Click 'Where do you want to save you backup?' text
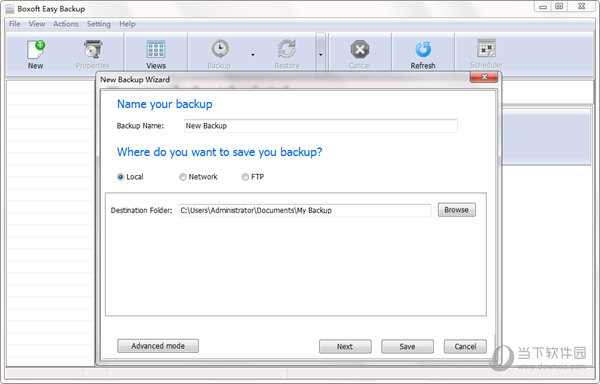This screenshot has height=384, width=600. 220,152
